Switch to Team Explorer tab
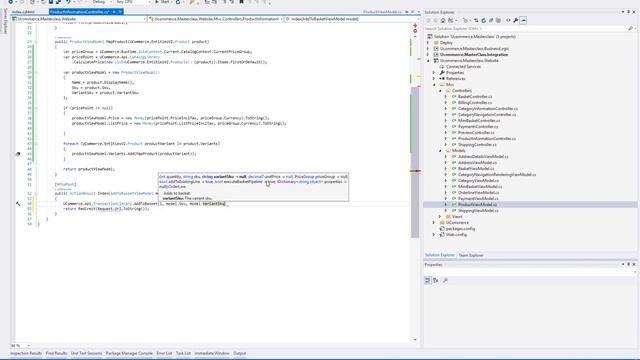Screen dimensions: 640x360 pos(471,255)
